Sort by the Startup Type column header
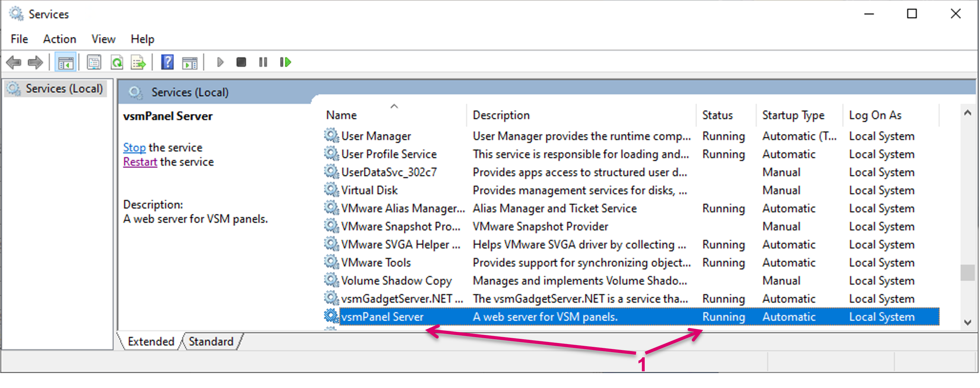 (x=793, y=115)
